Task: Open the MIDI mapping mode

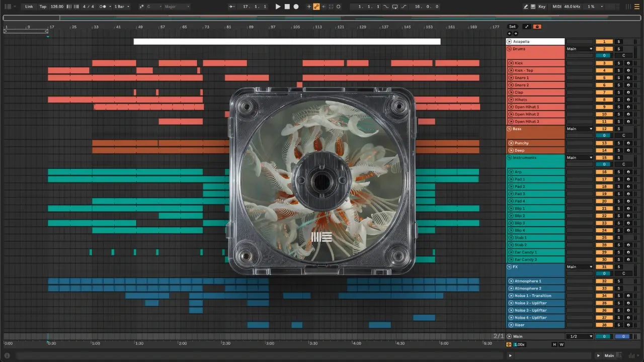Action: pos(556,7)
